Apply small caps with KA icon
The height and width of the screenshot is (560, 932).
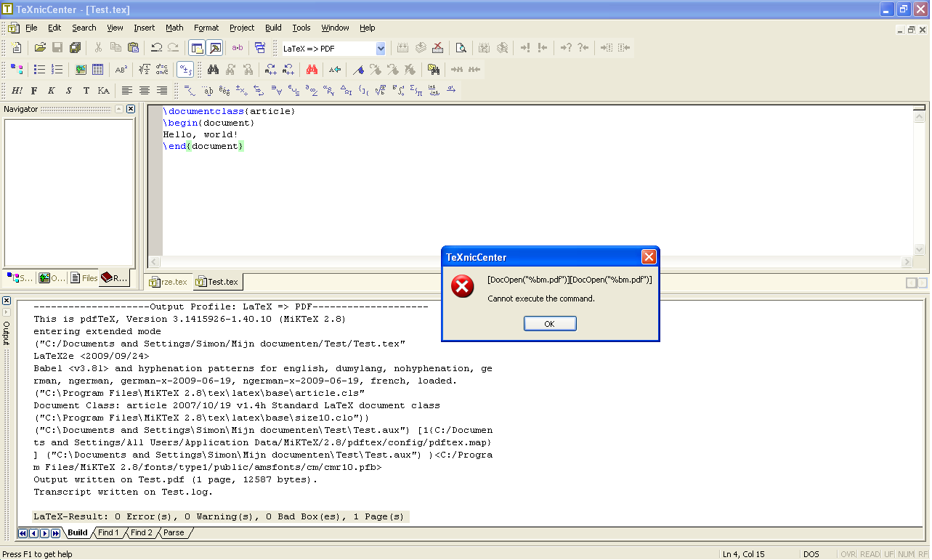(104, 91)
